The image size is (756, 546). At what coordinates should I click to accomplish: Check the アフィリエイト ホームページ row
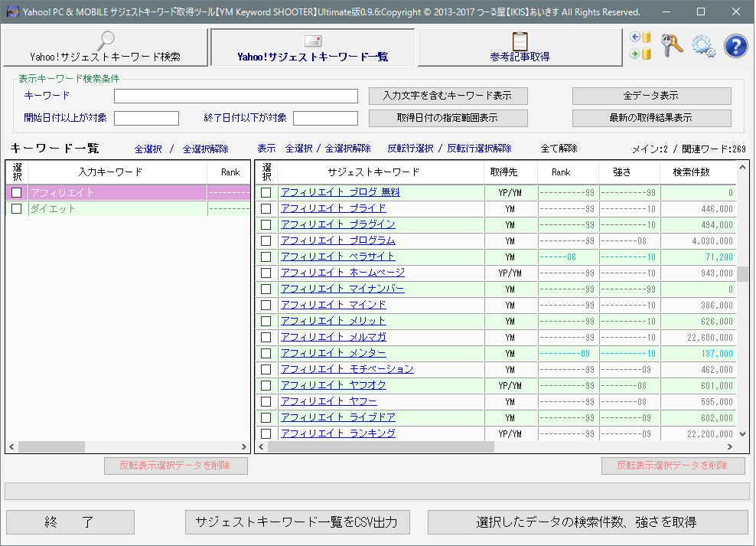(x=266, y=273)
